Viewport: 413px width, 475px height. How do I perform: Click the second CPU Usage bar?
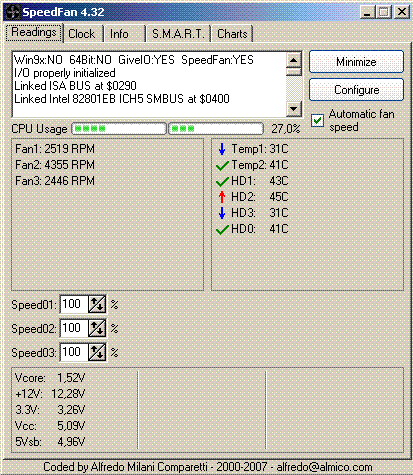click(x=216, y=129)
